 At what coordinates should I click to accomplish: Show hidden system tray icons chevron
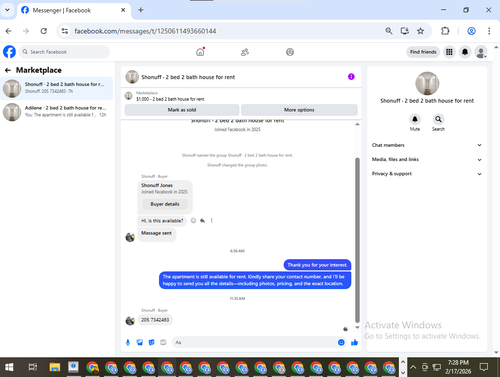click(x=413, y=367)
